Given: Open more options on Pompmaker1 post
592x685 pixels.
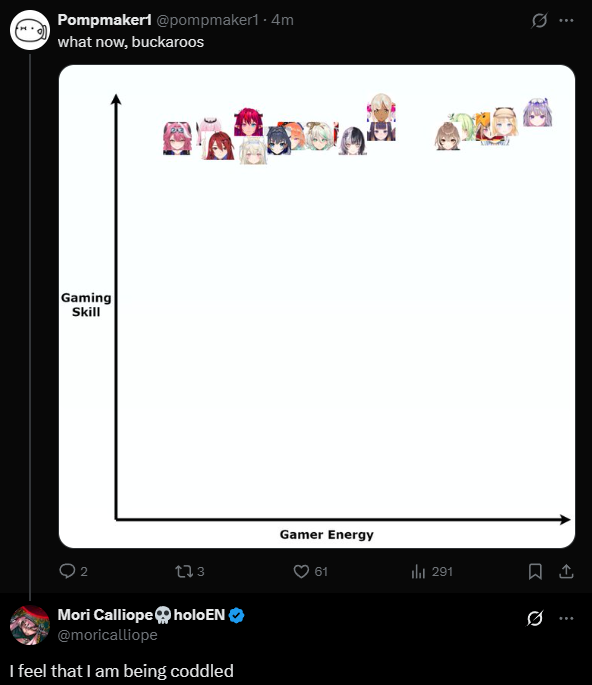Looking at the screenshot, I should pyautogui.click(x=566, y=20).
